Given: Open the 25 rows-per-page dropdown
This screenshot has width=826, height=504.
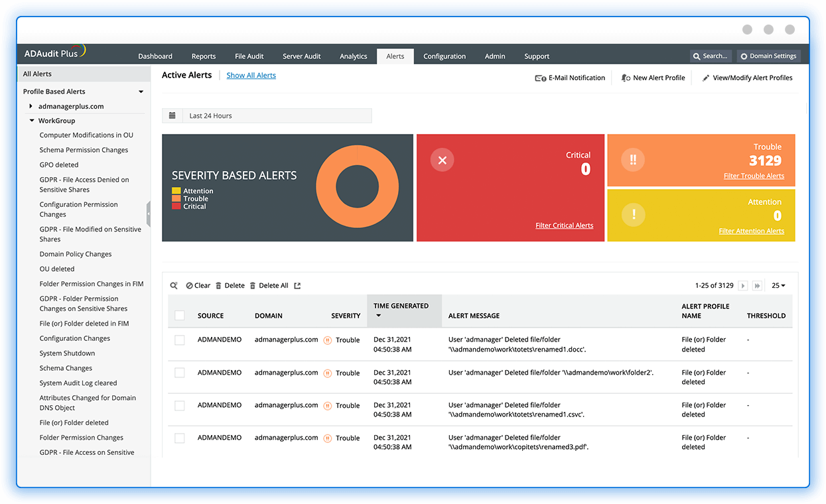Looking at the screenshot, I should (x=778, y=286).
